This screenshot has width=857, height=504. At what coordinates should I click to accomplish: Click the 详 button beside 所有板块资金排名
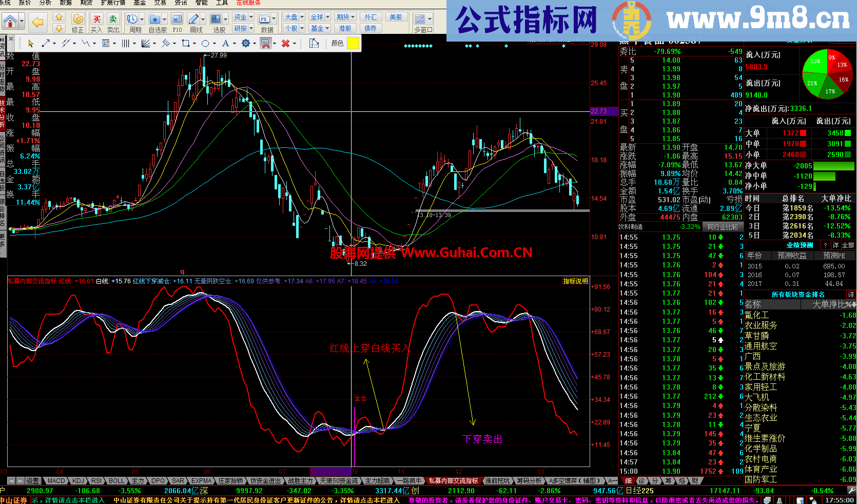tap(851, 295)
